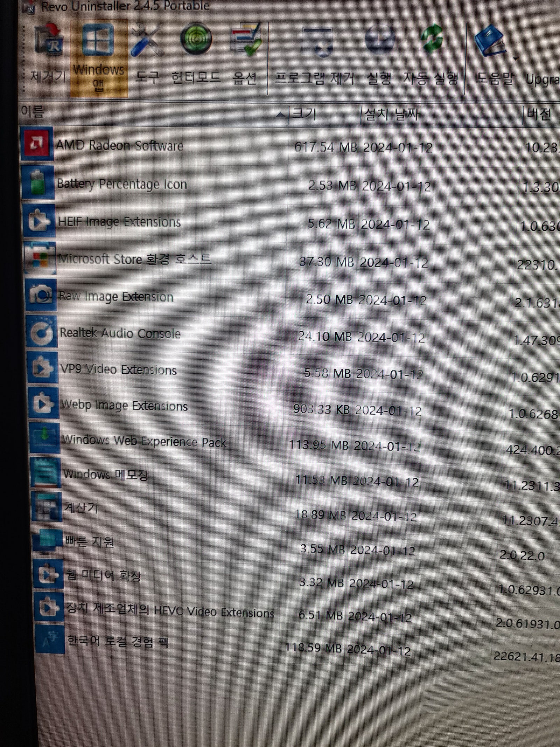The width and height of the screenshot is (560, 747).
Task: Click the 903.33 KB size value
Action: (322, 409)
